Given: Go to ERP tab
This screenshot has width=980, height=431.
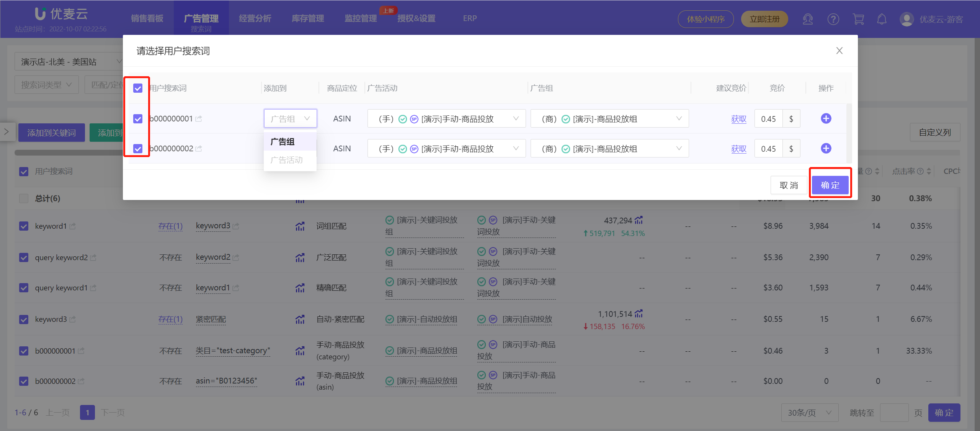Looking at the screenshot, I should pyautogui.click(x=470, y=18).
